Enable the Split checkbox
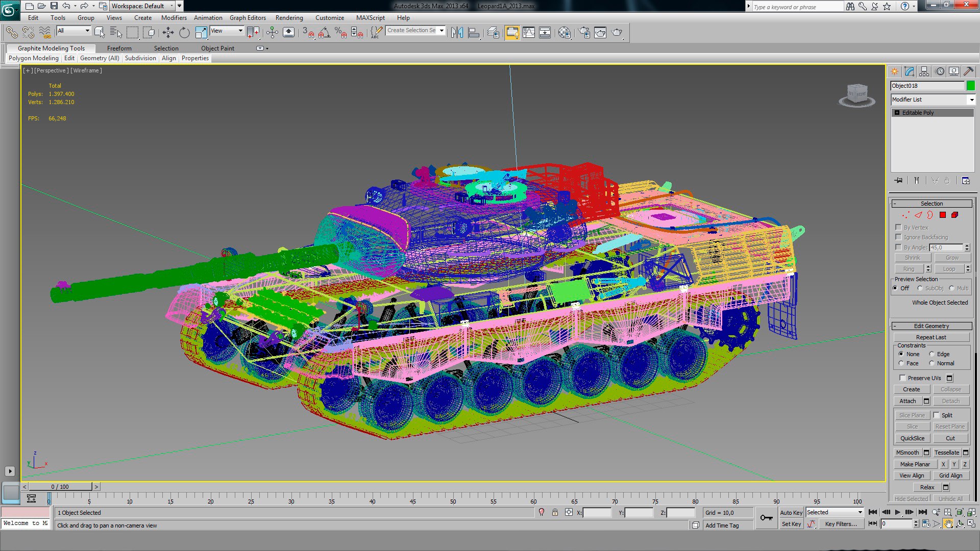Image resolution: width=980 pixels, height=551 pixels. point(937,415)
